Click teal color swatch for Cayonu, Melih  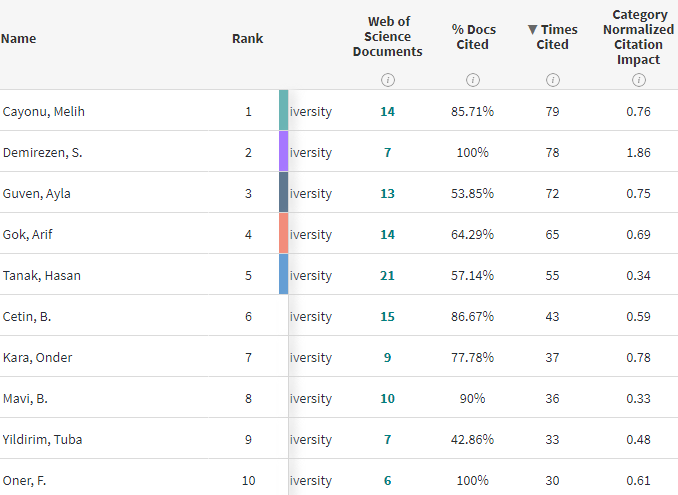click(x=284, y=110)
